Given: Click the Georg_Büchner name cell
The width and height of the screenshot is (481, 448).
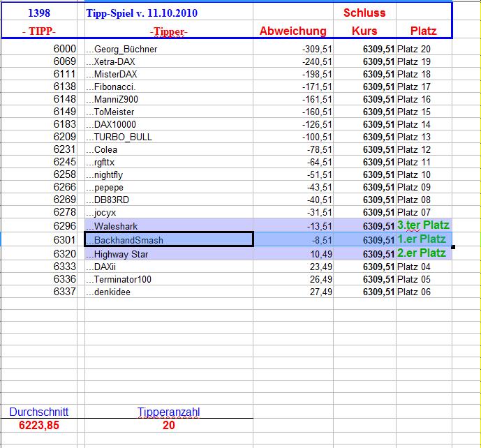Looking at the screenshot, I should [x=169, y=49].
